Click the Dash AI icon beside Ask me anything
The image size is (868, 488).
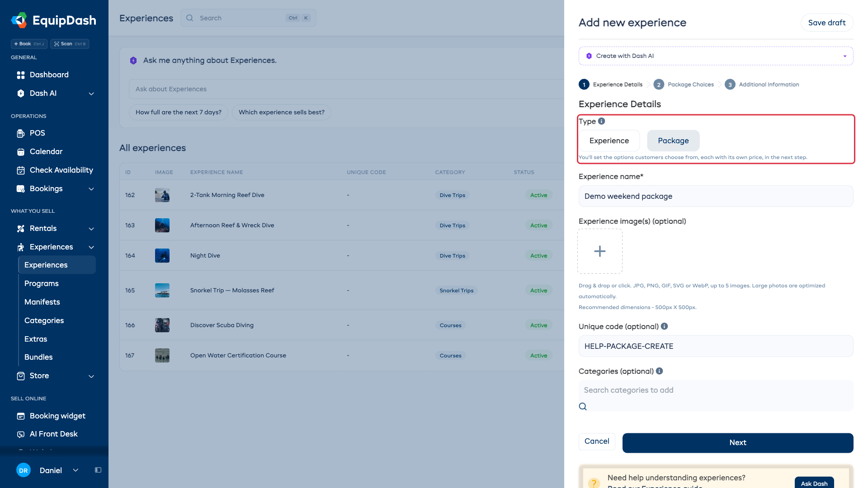[x=133, y=61]
